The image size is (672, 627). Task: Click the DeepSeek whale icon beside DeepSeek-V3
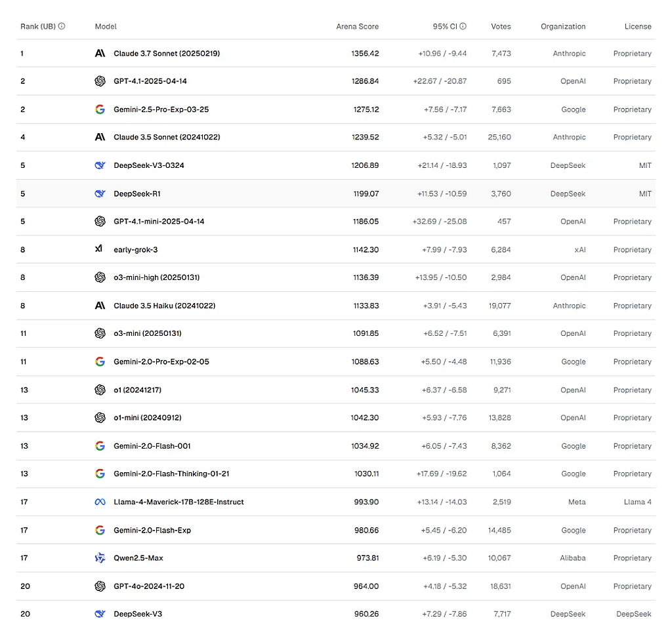[x=100, y=614]
